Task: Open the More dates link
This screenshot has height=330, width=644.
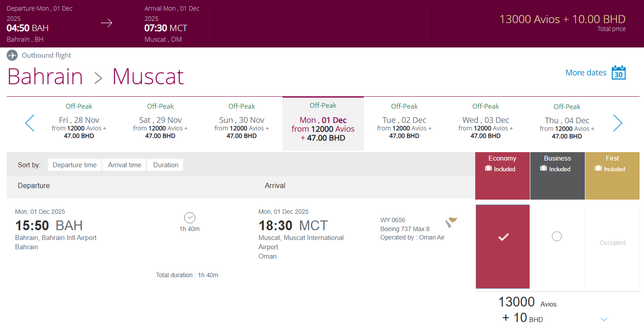Action: point(586,73)
